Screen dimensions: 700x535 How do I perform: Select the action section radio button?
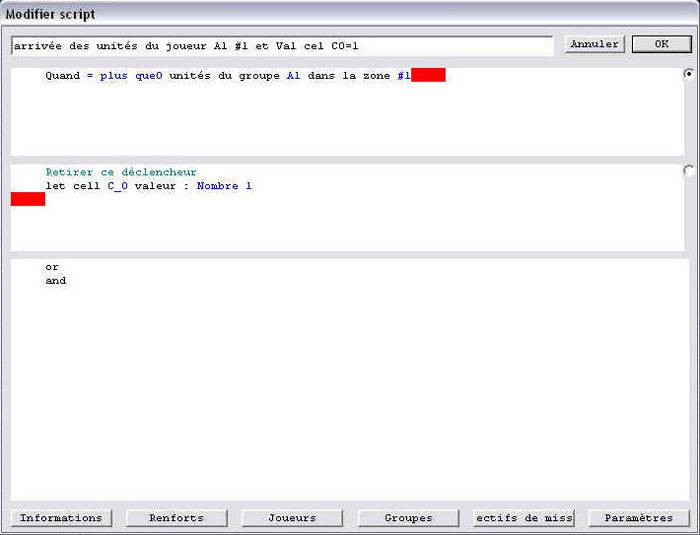[688, 171]
